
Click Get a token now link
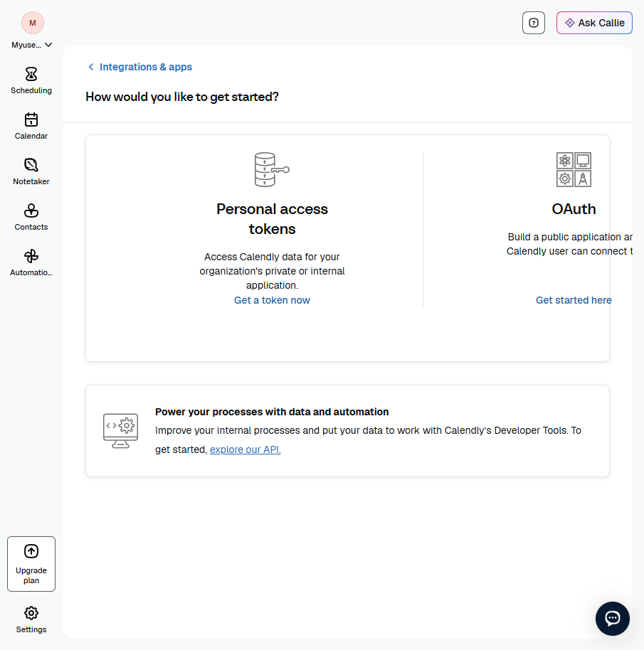coord(272,300)
